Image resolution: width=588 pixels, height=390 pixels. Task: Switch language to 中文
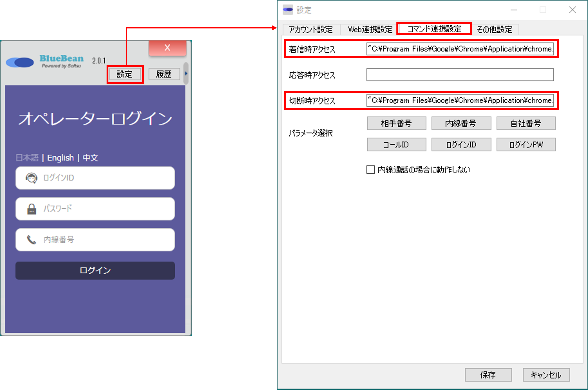pyautogui.click(x=90, y=158)
